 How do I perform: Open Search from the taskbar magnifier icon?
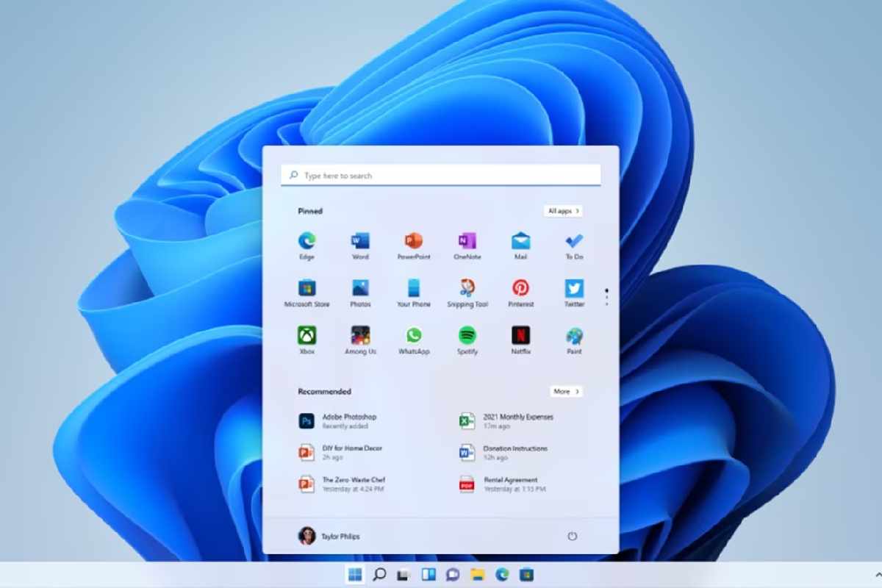(379, 575)
